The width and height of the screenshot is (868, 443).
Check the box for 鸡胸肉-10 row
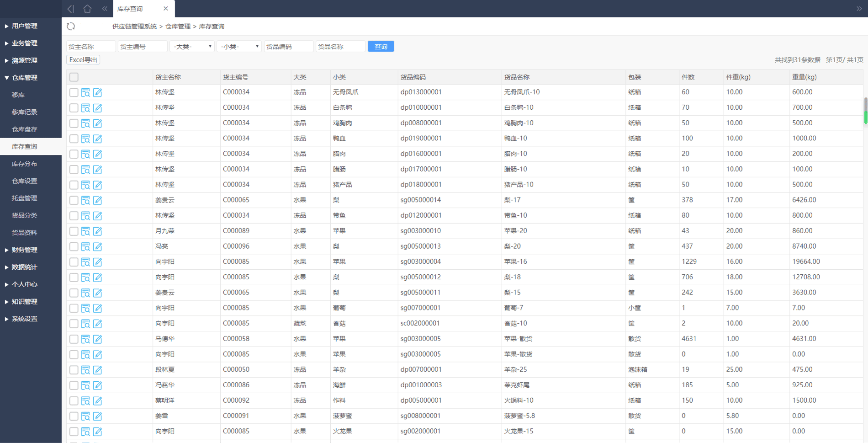74,123
